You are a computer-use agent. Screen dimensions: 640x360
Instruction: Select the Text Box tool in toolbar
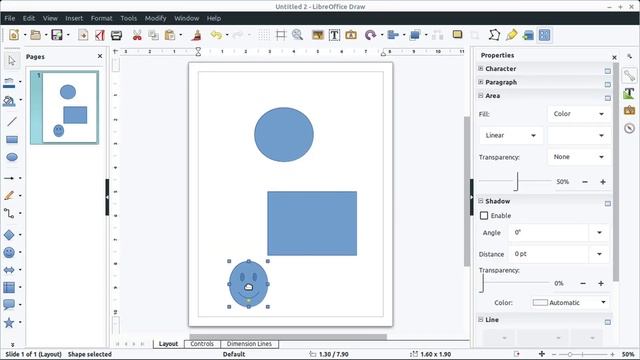[x=334, y=35]
